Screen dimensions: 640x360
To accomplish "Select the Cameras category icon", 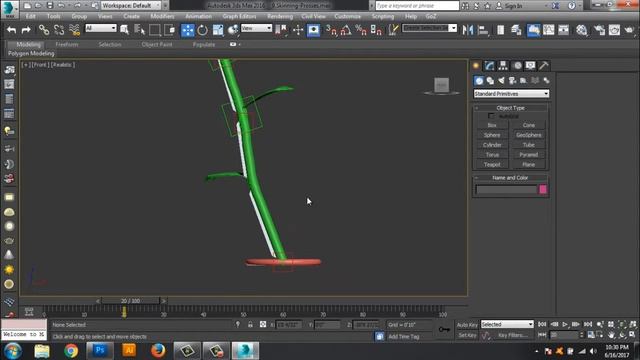I will [512, 80].
